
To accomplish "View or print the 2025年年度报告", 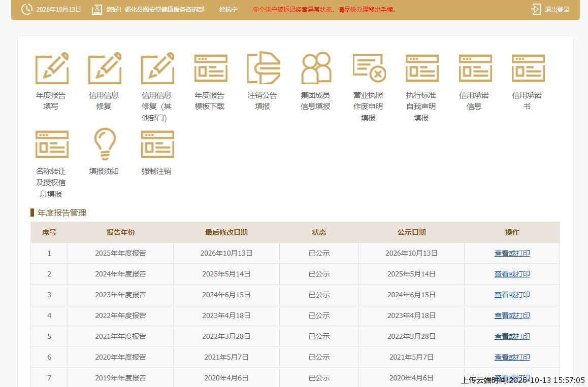I will [x=512, y=253].
